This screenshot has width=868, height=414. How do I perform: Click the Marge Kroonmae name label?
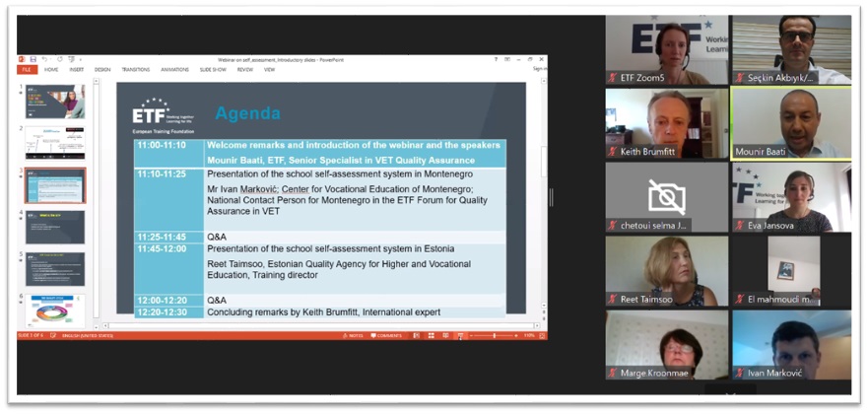pos(652,373)
